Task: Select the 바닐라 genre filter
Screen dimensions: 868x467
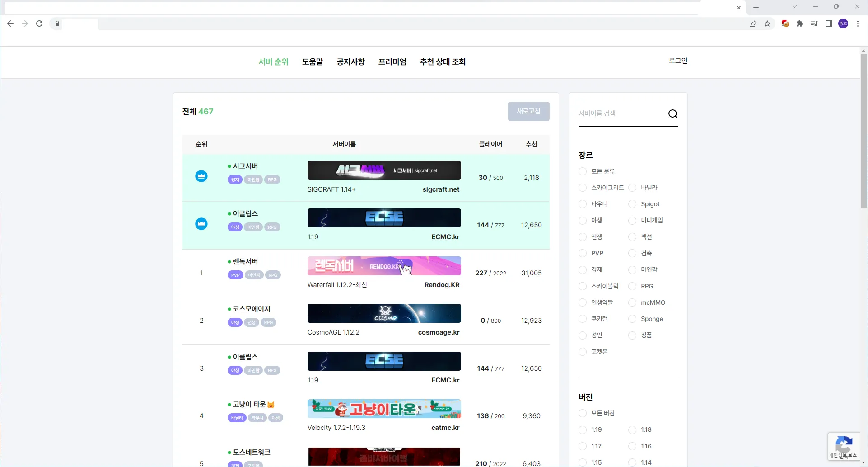Action: click(632, 188)
